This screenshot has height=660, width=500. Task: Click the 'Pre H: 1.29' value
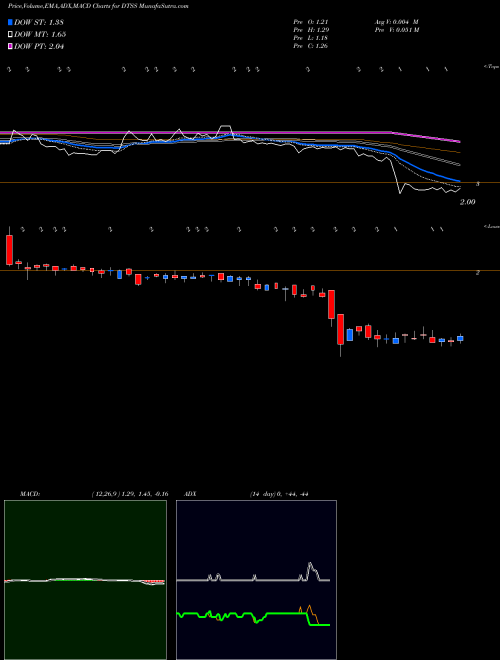pos(311,29)
